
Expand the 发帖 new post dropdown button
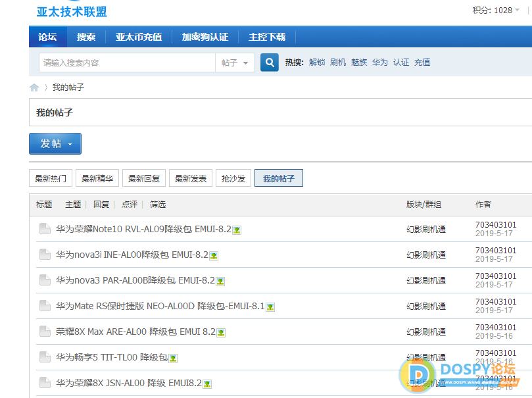point(55,143)
